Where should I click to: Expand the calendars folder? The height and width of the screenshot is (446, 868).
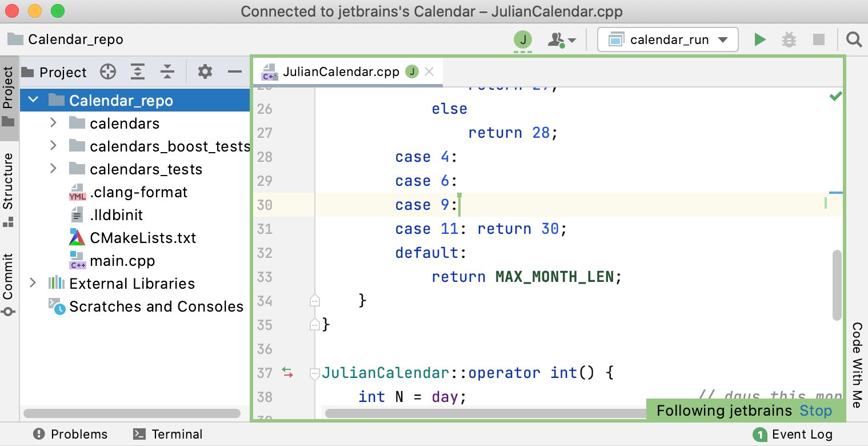53,123
